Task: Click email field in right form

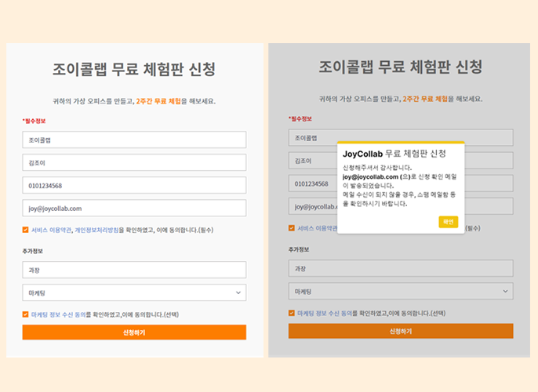Action: click(401, 206)
